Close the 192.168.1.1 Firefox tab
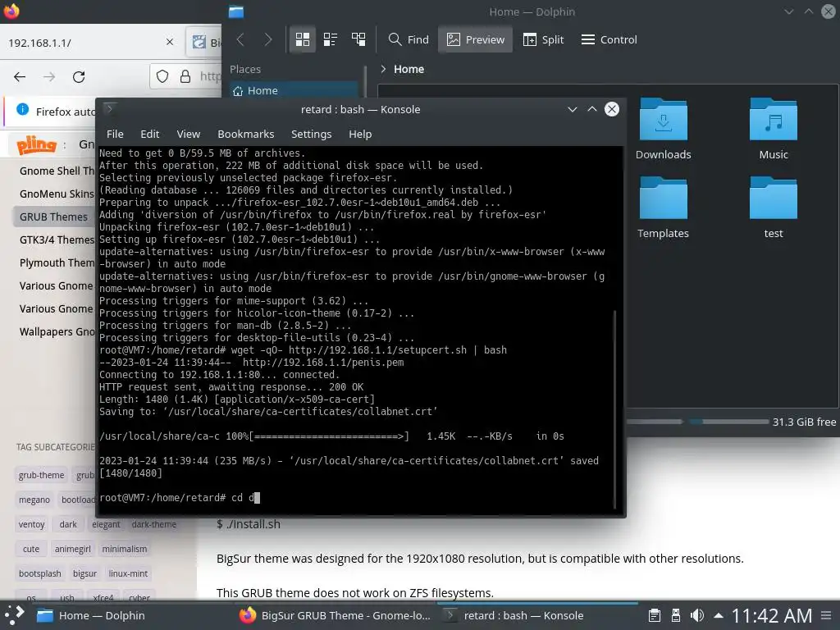The height and width of the screenshot is (630, 840). (x=170, y=42)
